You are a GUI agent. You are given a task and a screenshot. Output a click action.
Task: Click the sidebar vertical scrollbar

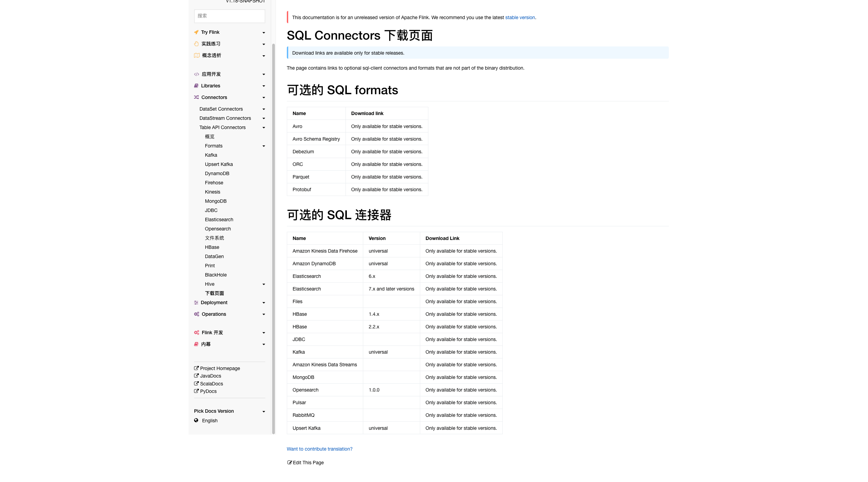273,239
